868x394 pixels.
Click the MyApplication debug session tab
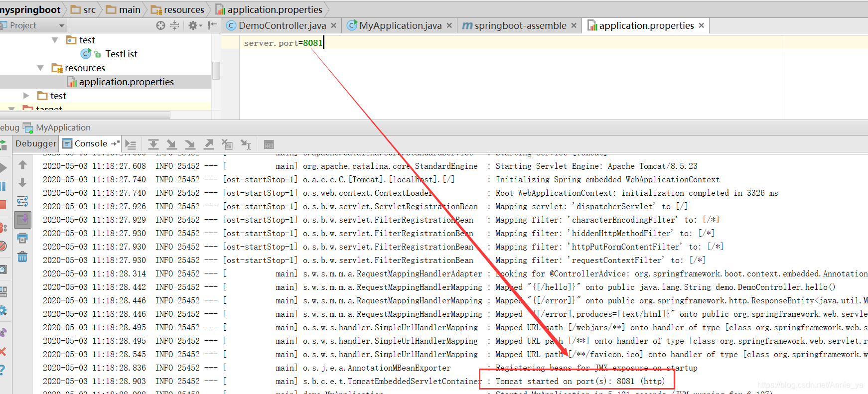point(57,128)
